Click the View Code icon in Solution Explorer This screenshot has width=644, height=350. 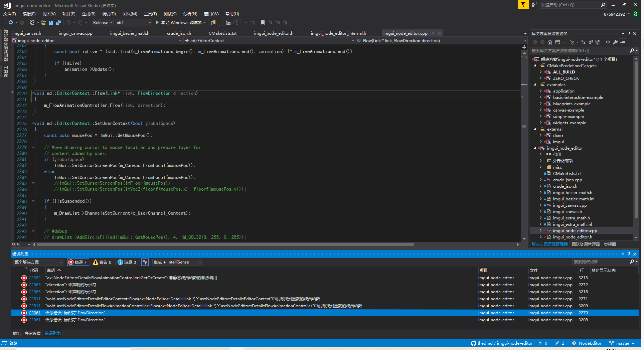(x=608, y=42)
